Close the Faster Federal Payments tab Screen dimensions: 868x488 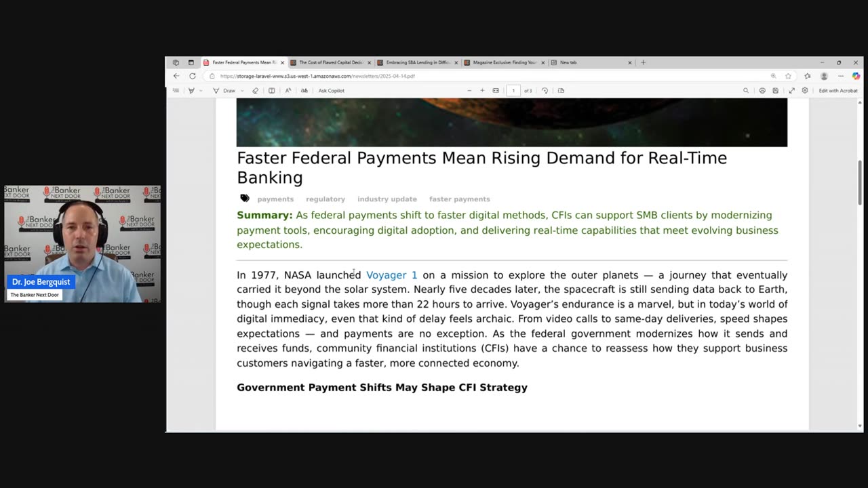click(x=282, y=62)
